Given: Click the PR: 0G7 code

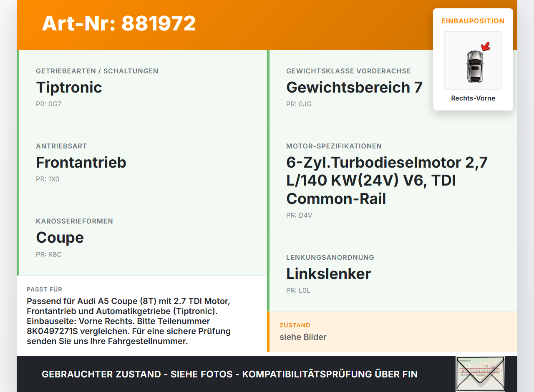Looking at the screenshot, I should tap(48, 104).
